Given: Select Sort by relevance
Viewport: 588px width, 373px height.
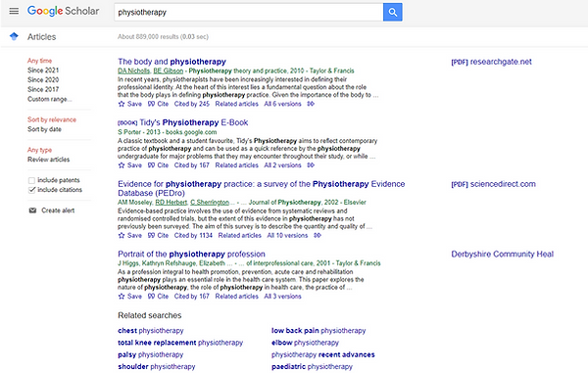Looking at the screenshot, I should pos(52,119).
